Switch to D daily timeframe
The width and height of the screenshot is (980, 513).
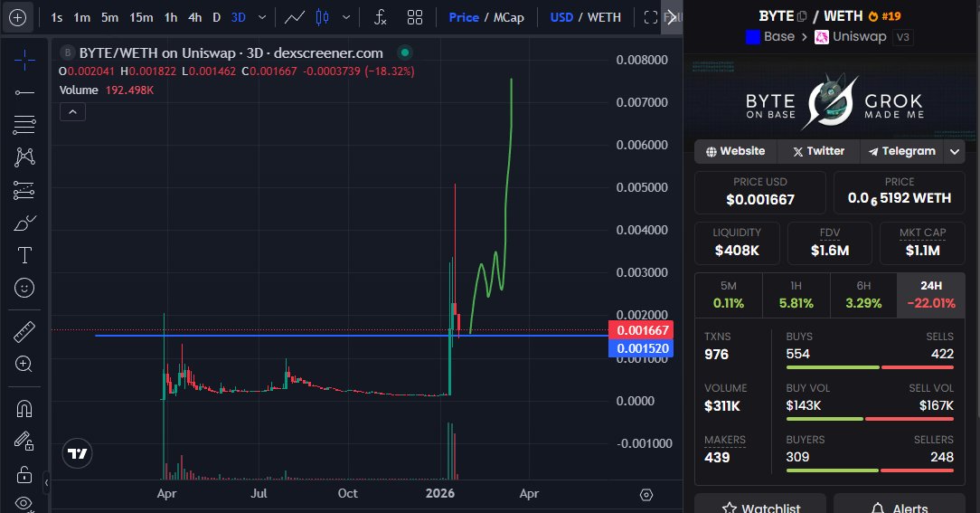(216, 17)
